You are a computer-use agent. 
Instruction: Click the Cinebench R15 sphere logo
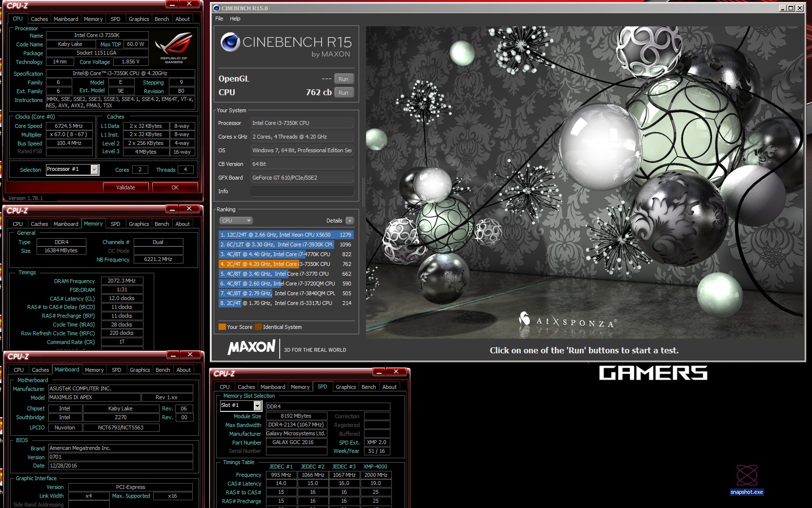[230, 42]
